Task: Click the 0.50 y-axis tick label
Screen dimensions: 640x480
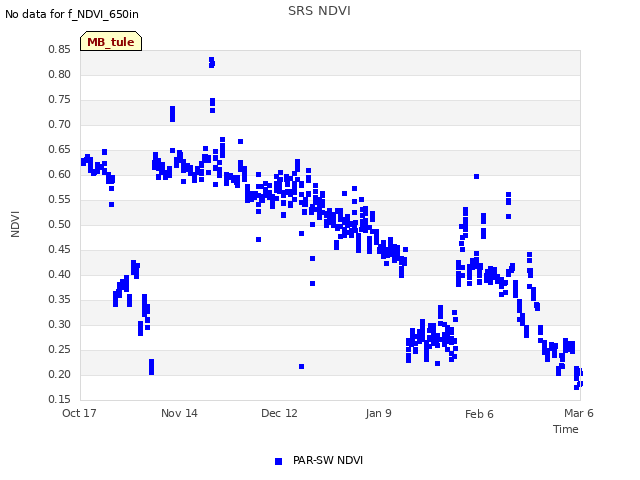Action: pos(59,224)
